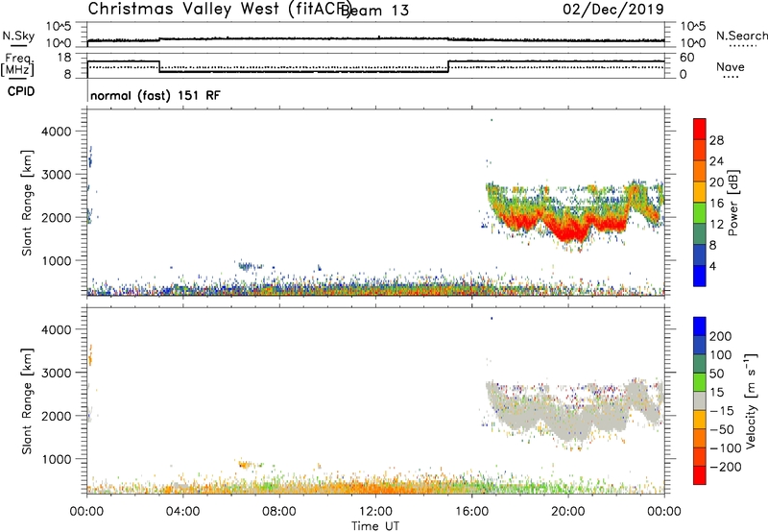Click 'Slant Range [km]' label of power panel
768x532 pixels.
click(x=27, y=203)
